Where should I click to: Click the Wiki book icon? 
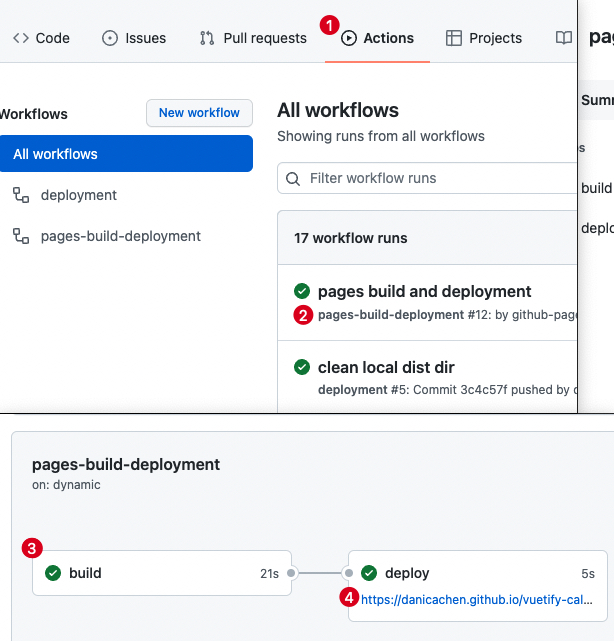point(564,38)
